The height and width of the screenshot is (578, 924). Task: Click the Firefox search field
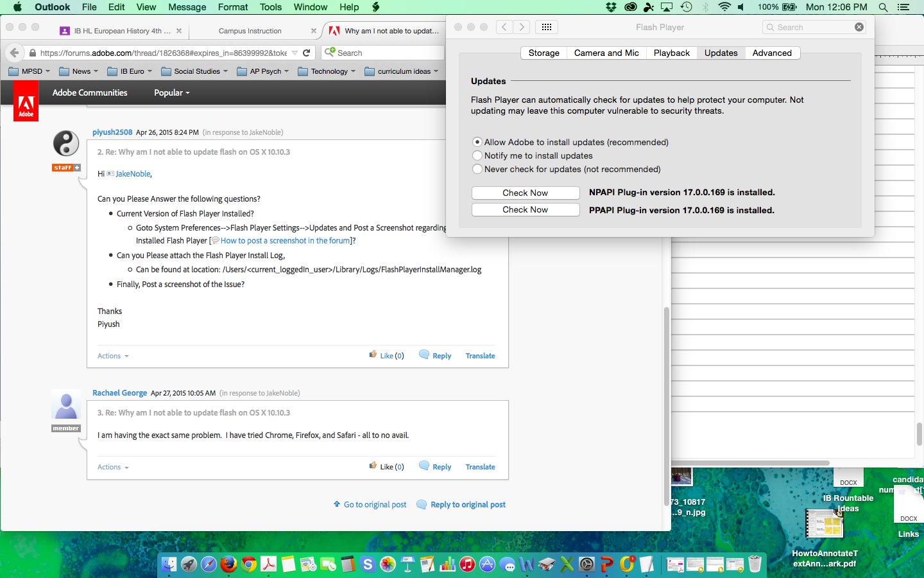(x=382, y=53)
